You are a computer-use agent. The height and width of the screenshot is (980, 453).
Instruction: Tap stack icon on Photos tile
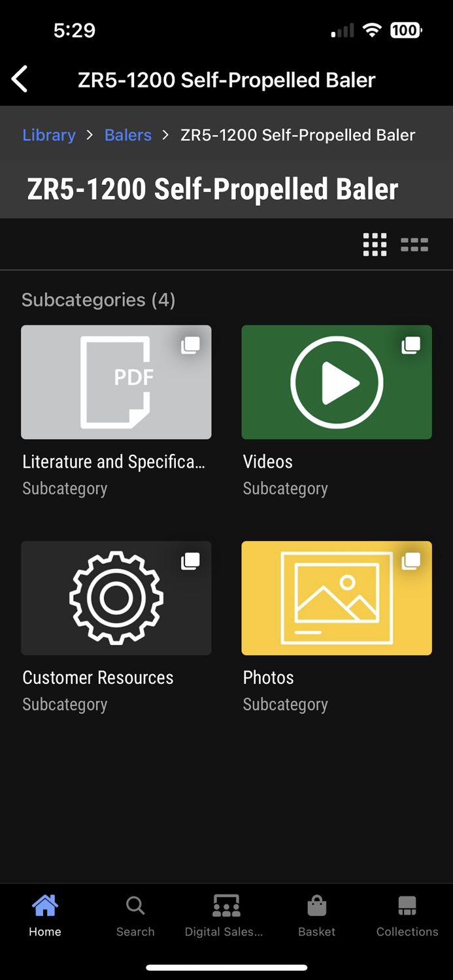click(x=411, y=561)
